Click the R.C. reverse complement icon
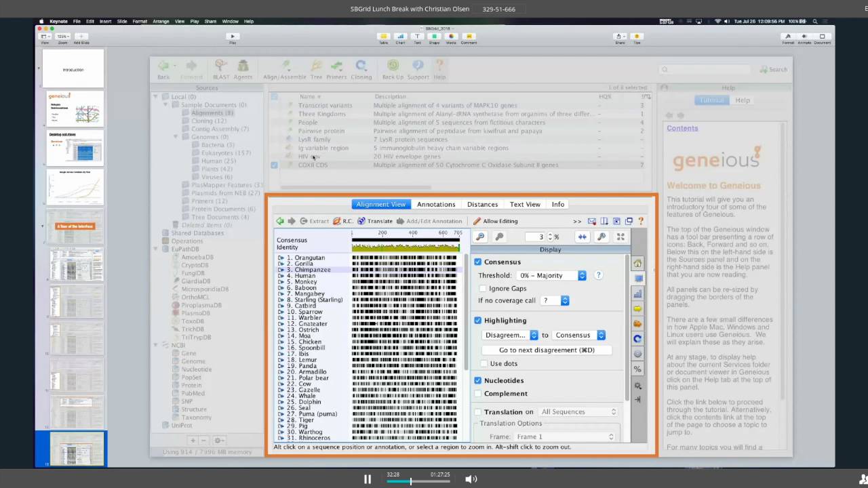Screen dimensions: 868x488 (337, 221)
